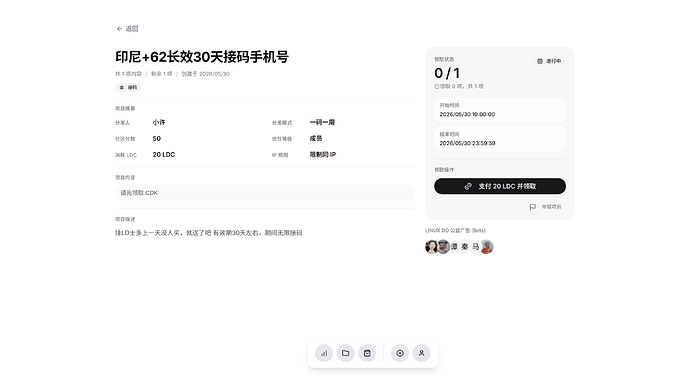
Task: Click distributor name 小许
Action: 159,122
